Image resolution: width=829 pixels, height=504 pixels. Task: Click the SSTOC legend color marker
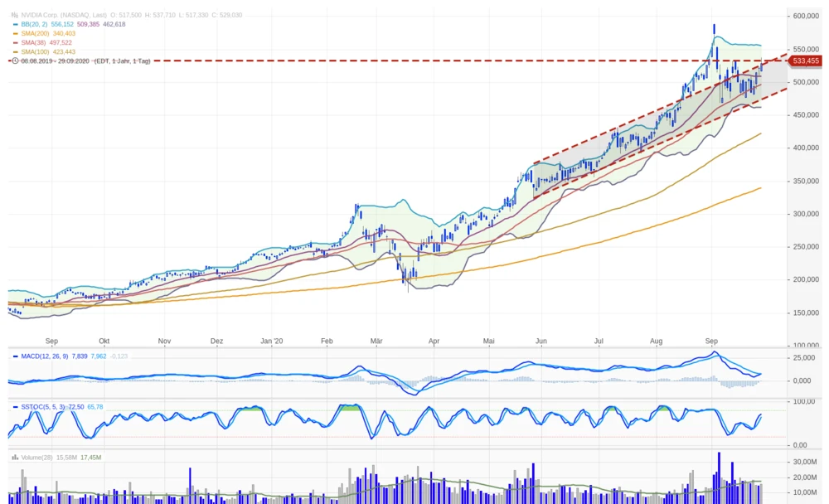14,407
